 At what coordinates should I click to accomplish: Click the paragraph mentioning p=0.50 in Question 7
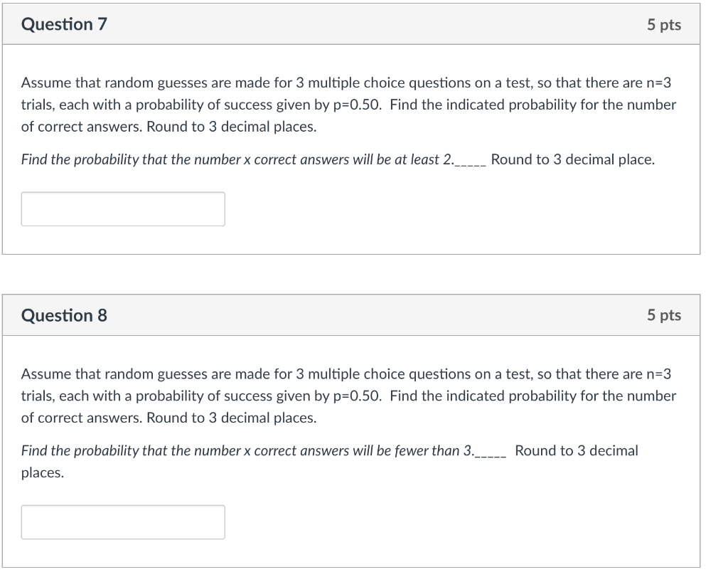[x=348, y=105]
